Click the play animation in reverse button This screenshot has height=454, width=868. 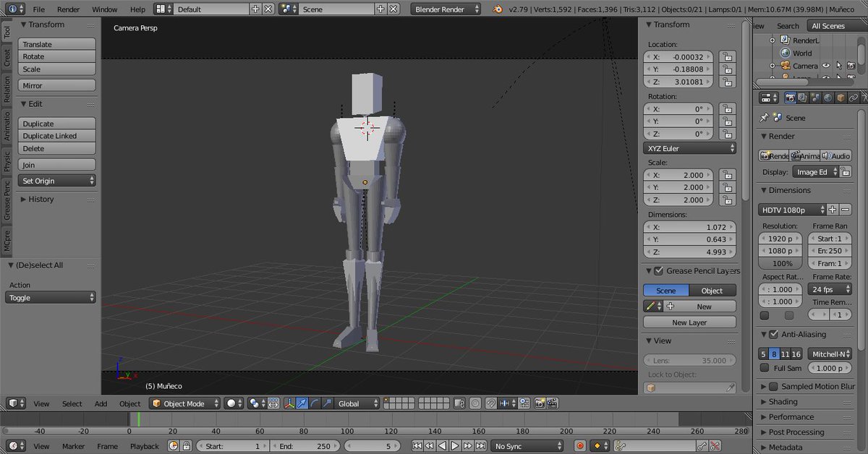tap(443, 446)
